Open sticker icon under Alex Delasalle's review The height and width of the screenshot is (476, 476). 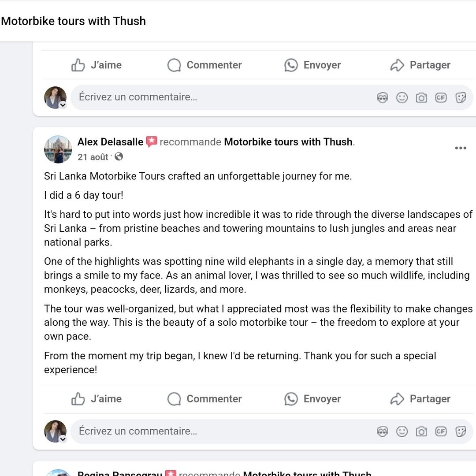click(x=461, y=431)
